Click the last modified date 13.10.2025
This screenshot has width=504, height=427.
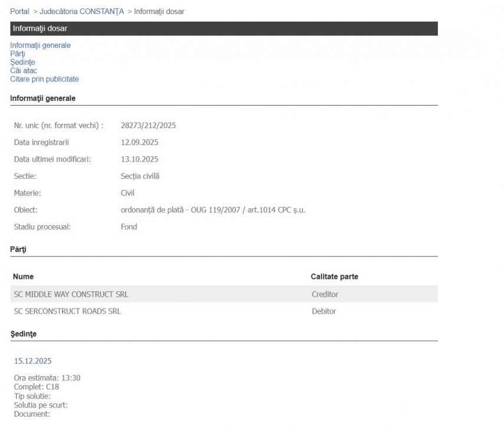tap(139, 159)
